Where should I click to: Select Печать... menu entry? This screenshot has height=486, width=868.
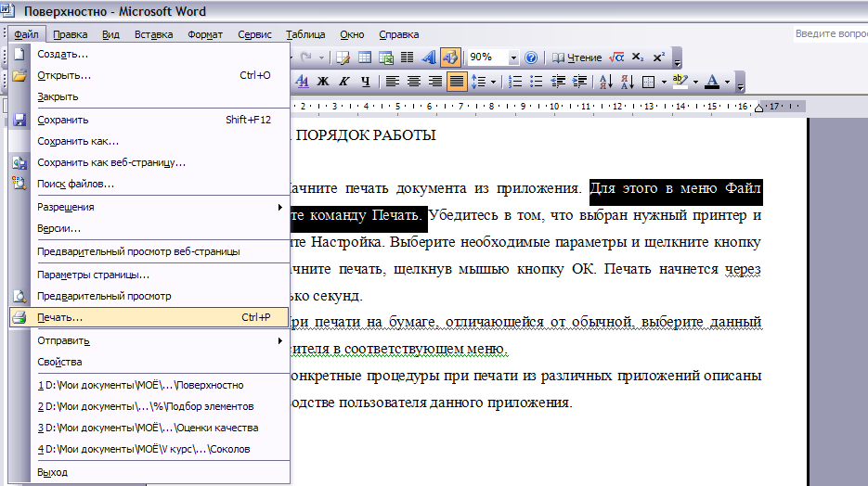pyautogui.click(x=149, y=317)
